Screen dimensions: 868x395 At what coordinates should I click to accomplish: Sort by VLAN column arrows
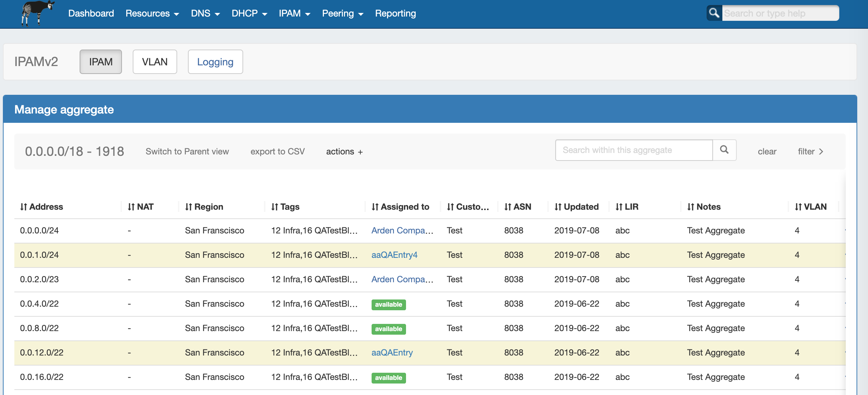click(x=798, y=207)
